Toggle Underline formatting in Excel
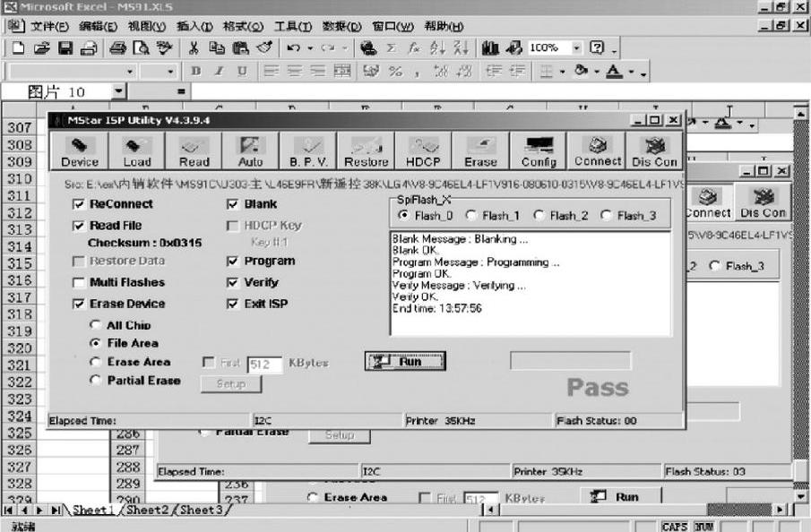 (x=242, y=71)
